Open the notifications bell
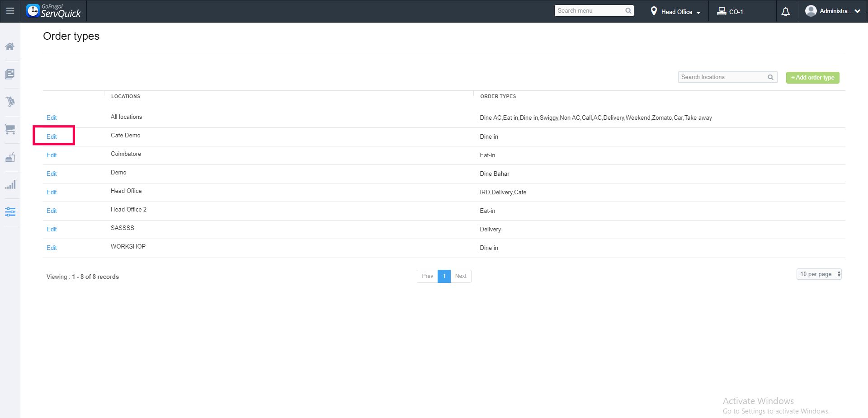This screenshot has height=418, width=868. (786, 12)
